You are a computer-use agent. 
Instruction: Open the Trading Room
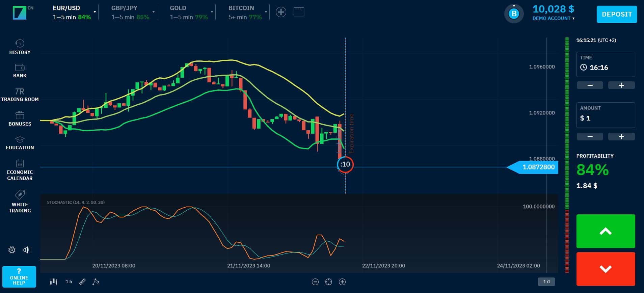click(20, 95)
